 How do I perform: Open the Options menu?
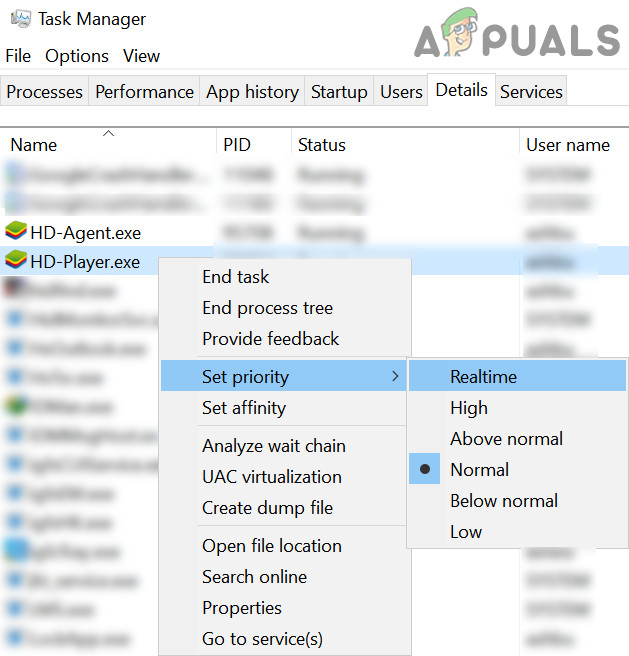(77, 56)
